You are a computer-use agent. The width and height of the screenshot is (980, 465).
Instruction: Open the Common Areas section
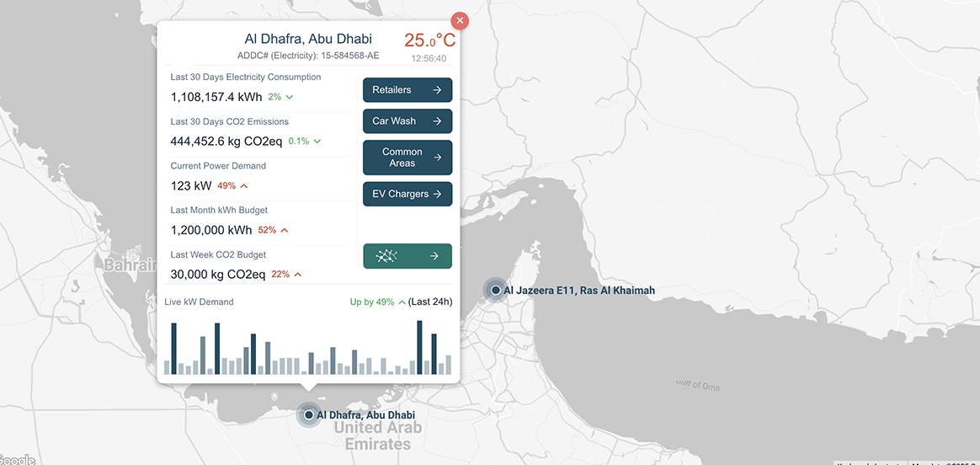click(x=407, y=158)
